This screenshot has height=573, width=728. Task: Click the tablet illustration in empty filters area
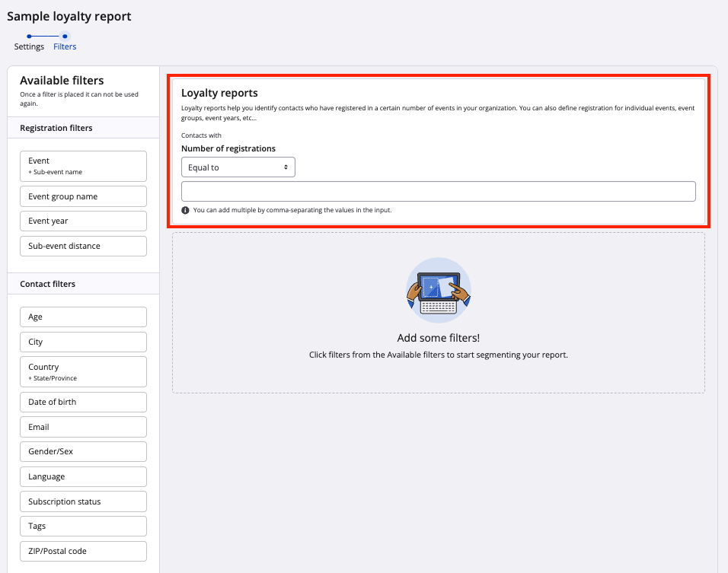[438, 290]
